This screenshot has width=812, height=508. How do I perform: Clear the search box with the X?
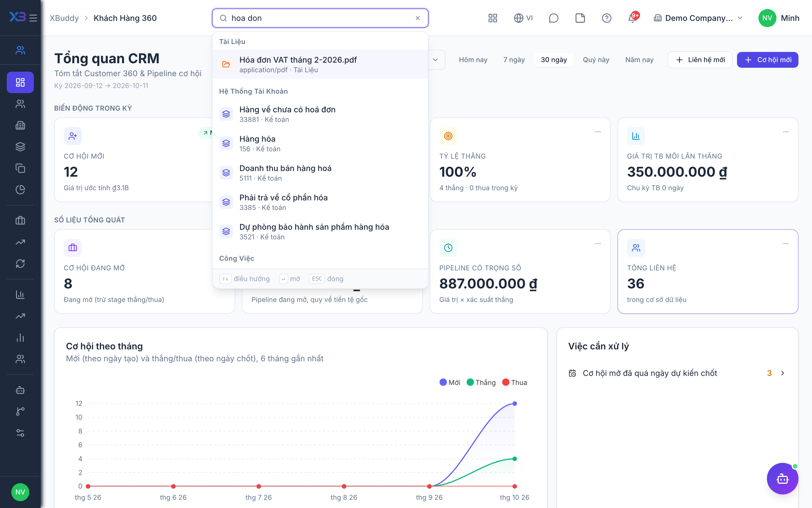point(418,18)
